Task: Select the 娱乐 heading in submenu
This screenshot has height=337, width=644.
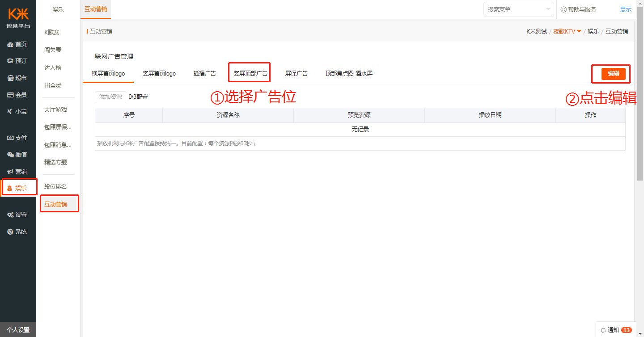Action: tap(58, 9)
